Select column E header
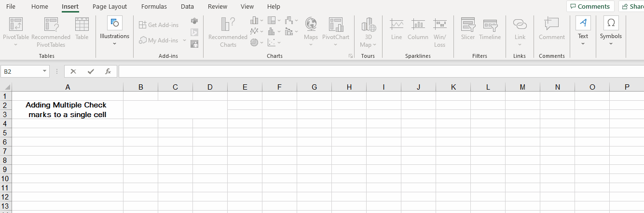Image resolution: width=644 pixels, height=213 pixels. pyautogui.click(x=245, y=87)
